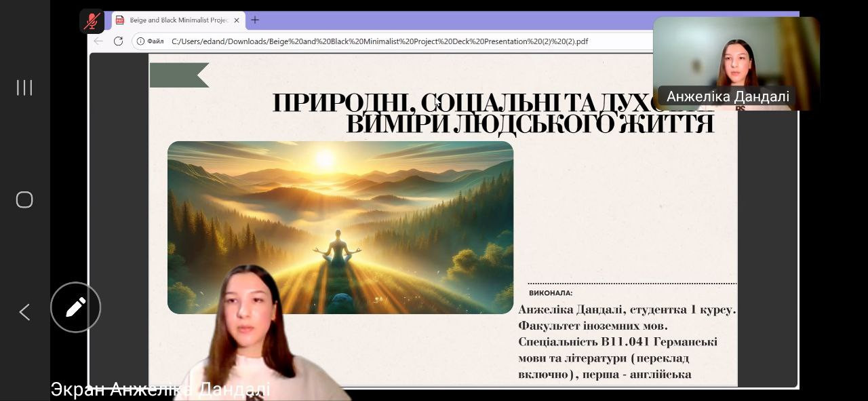The height and width of the screenshot is (401, 868).
Task: Open the pencil annotation button
Action: point(75,307)
